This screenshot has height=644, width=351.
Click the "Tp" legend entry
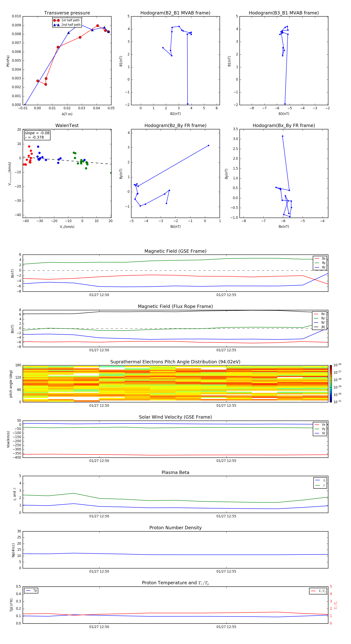pos(31,591)
